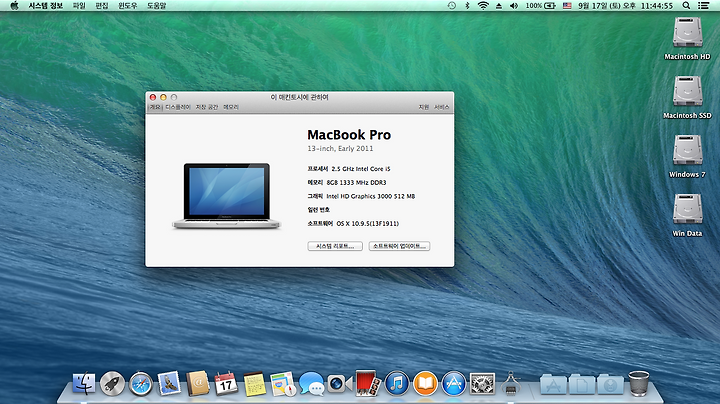Select the 개요 tab
This screenshot has width=720, height=404.
pyautogui.click(x=155, y=107)
